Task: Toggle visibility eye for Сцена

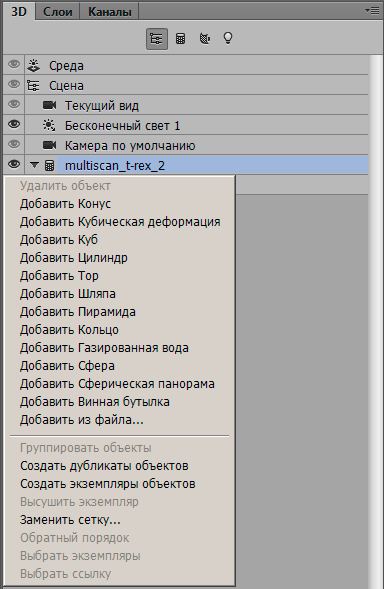Action: (x=14, y=84)
